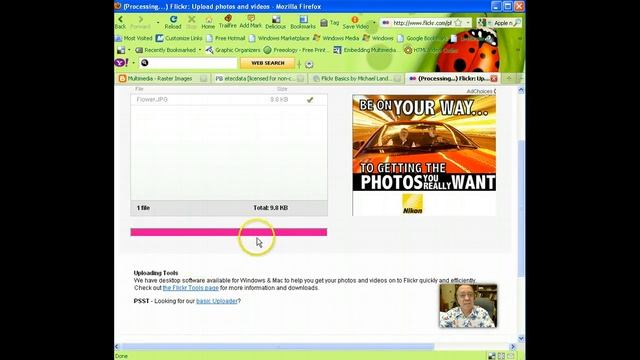This screenshot has height=360, width=640.
Task: Click the Firefox icon in title bar
Action: point(118,6)
